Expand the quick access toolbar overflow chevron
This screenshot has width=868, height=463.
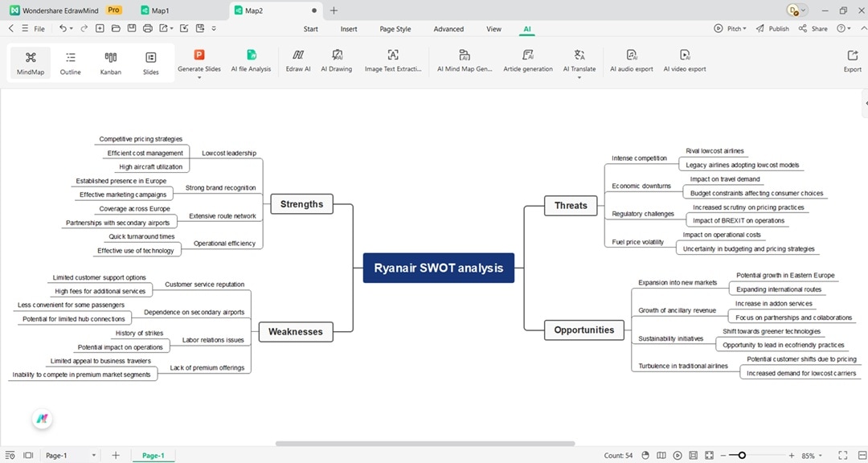(x=215, y=28)
